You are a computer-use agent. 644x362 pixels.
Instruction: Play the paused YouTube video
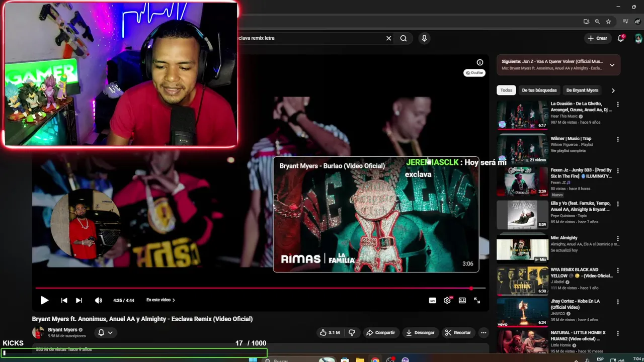(44, 300)
